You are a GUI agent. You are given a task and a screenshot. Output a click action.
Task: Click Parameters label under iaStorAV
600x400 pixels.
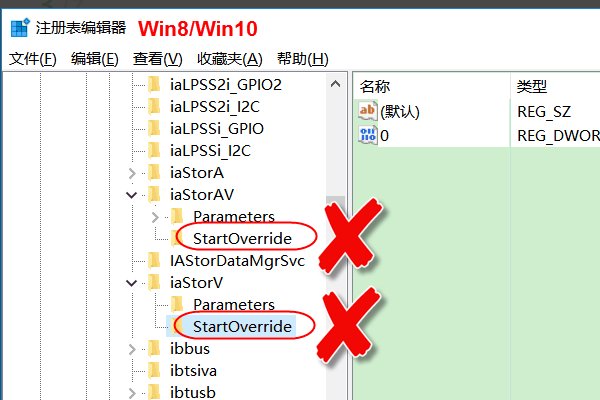234,217
